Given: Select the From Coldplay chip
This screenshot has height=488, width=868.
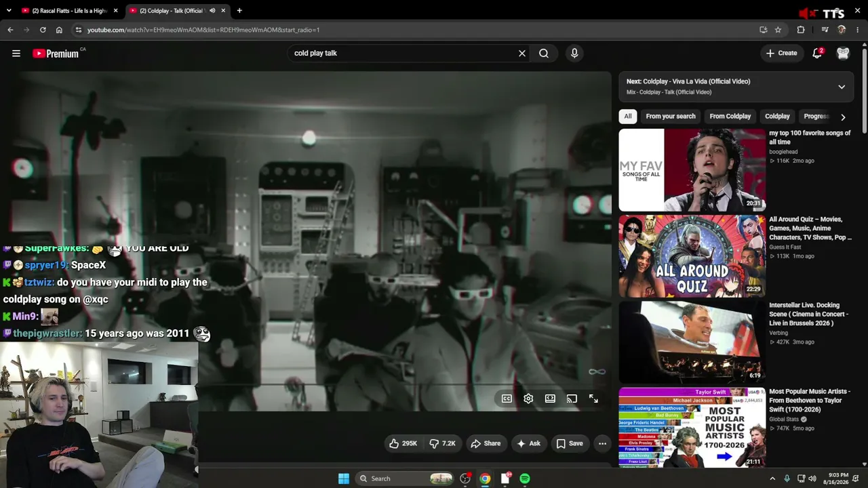Looking at the screenshot, I should pyautogui.click(x=730, y=117).
